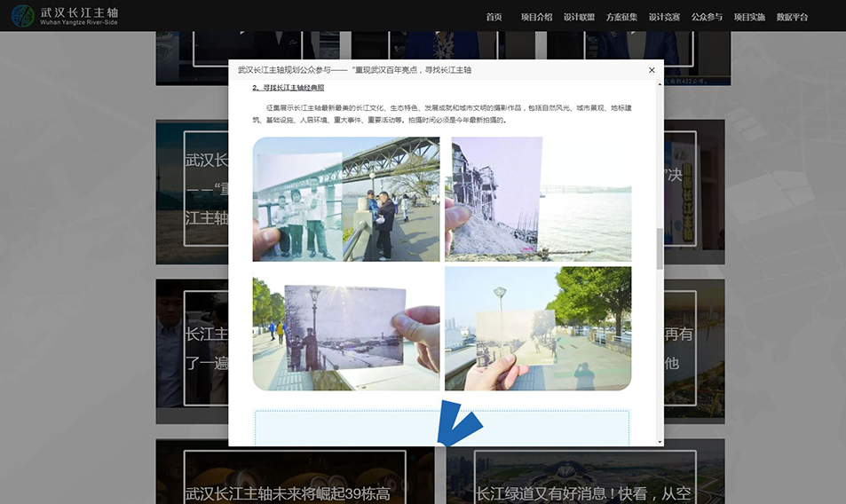Select 设计联盟 from the top navigation
This screenshot has height=504, width=846.
point(579,17)
